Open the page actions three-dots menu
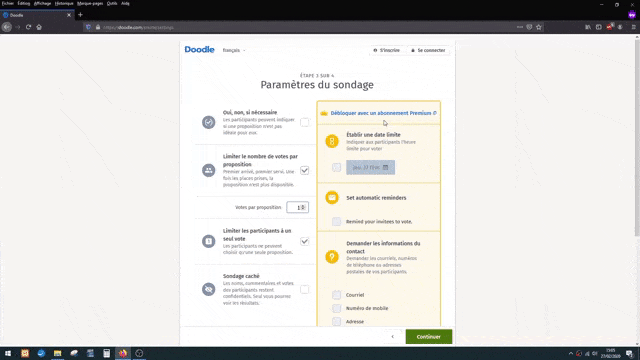 [520, 27]
